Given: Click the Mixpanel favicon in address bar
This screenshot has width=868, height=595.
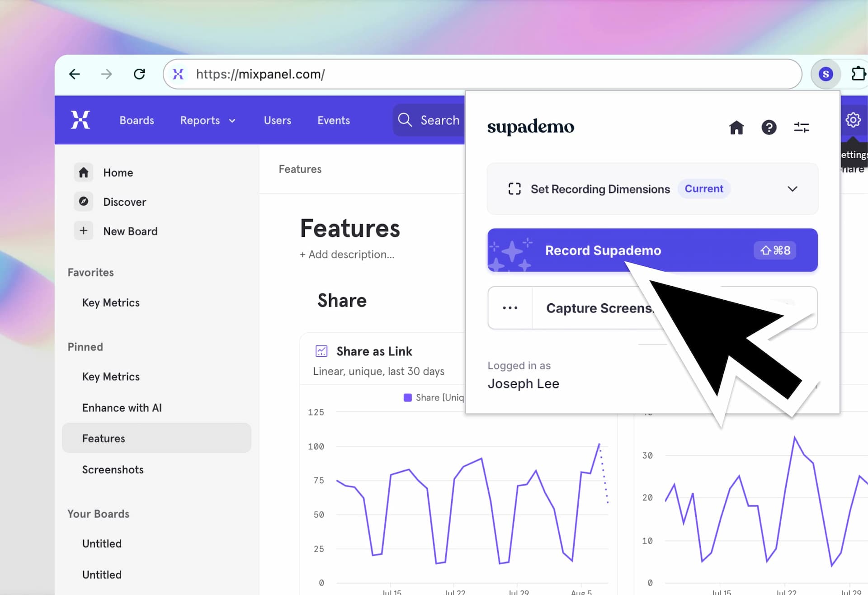Looking at the screenshot, I should point(178,74).
